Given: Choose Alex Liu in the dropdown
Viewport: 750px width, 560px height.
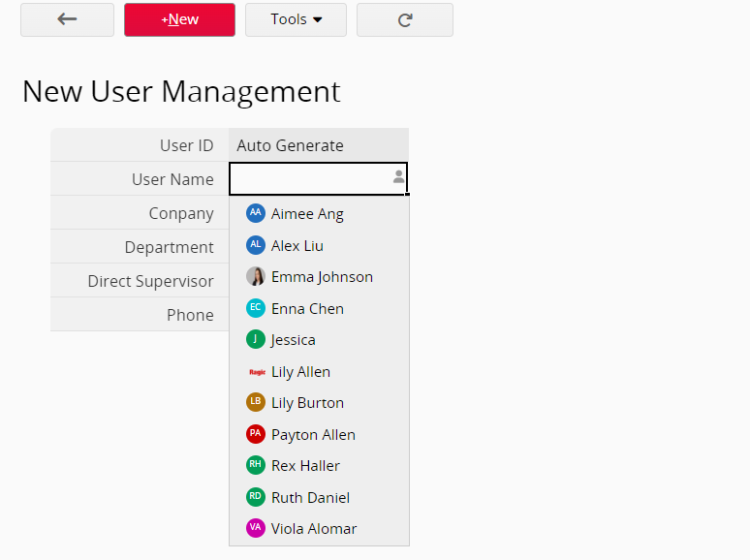Looking at the screenshot, I should pos(319,245).
